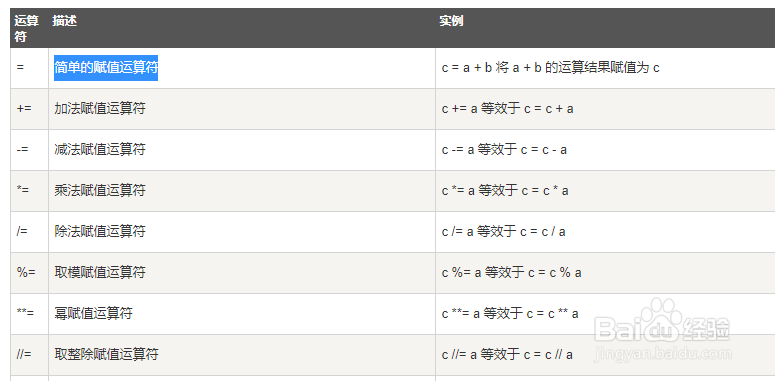This screenshot has height=381, width=775.
Task: Click the 幂赋值运算符 description
Action: point(93,314)
